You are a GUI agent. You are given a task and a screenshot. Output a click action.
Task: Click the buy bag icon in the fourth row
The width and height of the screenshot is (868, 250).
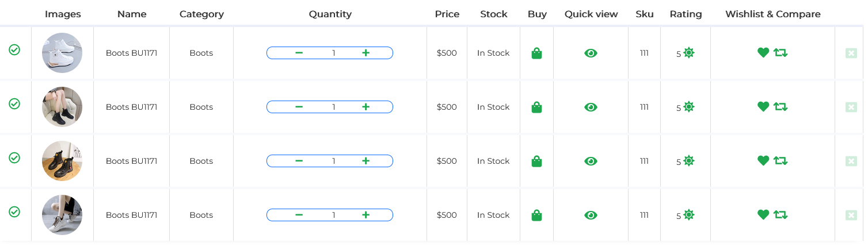point(536,216)
